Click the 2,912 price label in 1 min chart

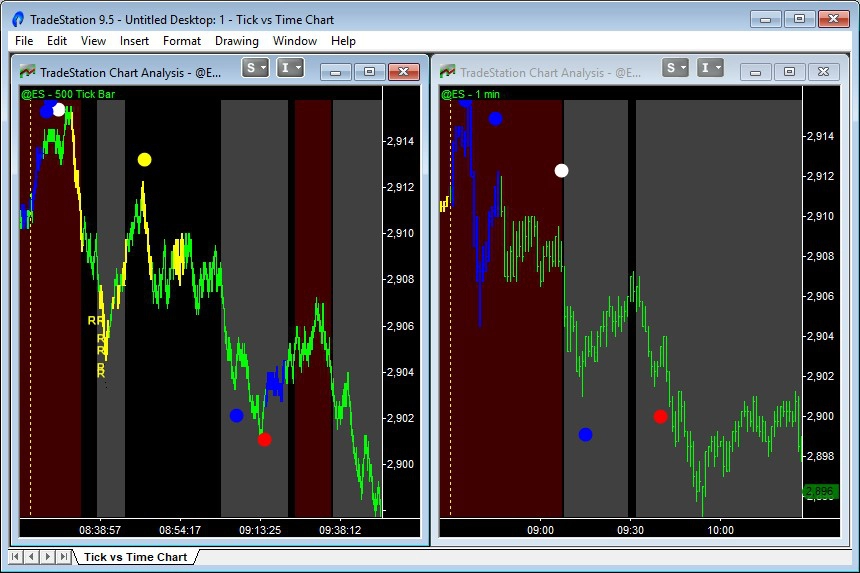(x=821, y=176)
